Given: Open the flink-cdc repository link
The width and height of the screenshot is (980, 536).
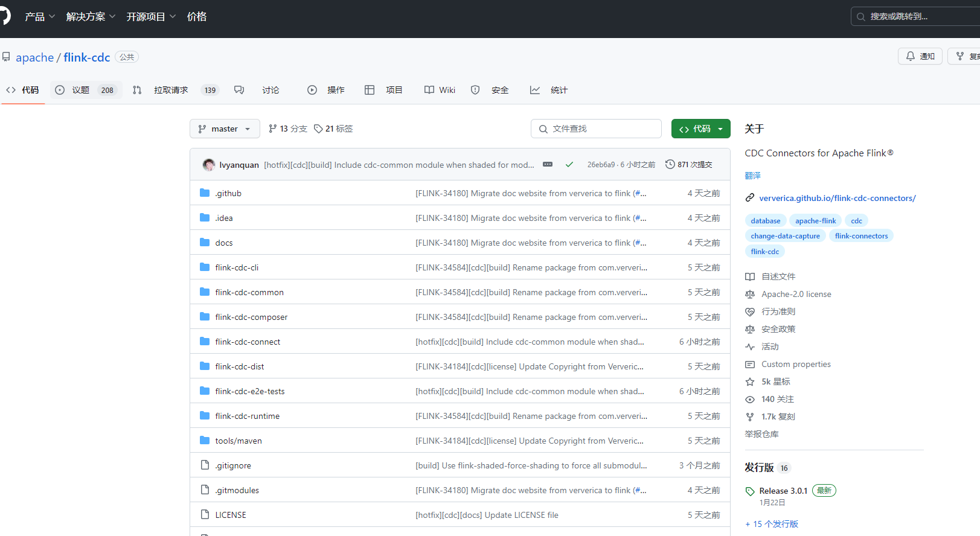Looking at the screenshot, I should coord(86,57).
